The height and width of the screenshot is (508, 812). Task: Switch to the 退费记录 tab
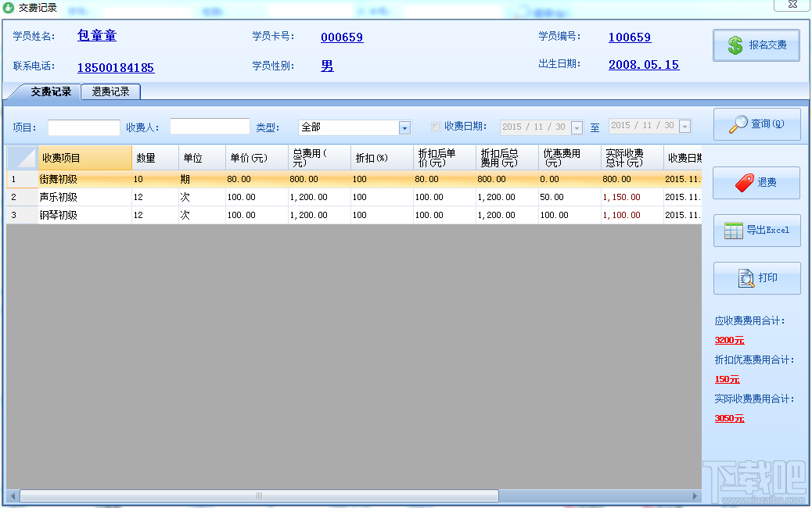click(x=111, y=91)
